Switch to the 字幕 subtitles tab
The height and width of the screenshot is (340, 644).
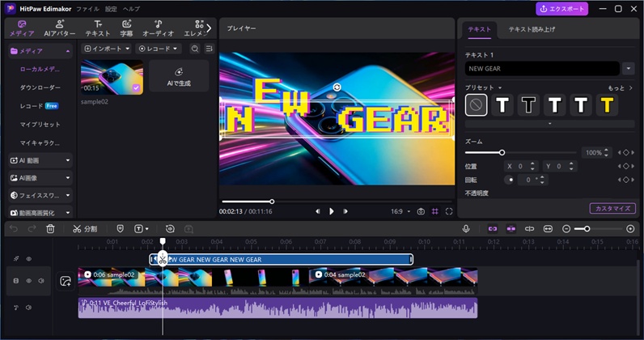click(x=126, y=28)
